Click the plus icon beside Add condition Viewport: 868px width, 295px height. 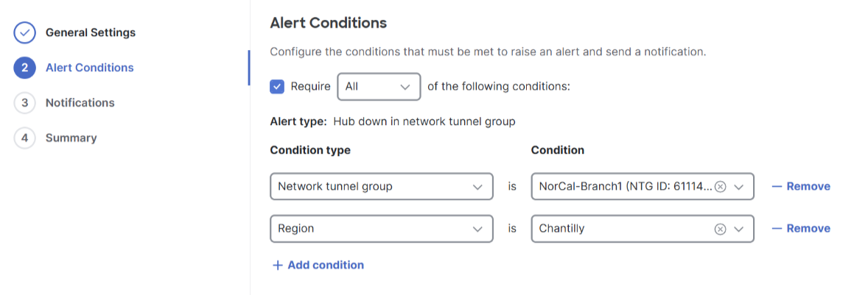[x=277, y=265]
